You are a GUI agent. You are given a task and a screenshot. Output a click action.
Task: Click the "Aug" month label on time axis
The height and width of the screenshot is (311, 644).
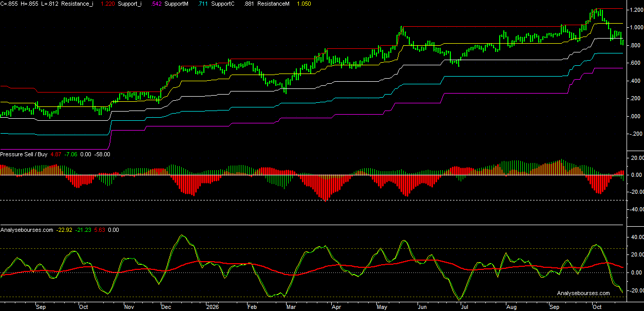point(512,307)
